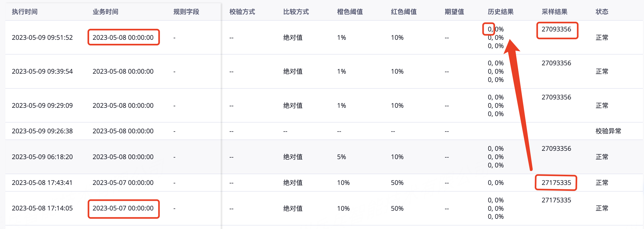Click highlighted business time 2023-05-08 00:00:00
The width and height of the screenshot is (644, 229).
pos(123,37)
